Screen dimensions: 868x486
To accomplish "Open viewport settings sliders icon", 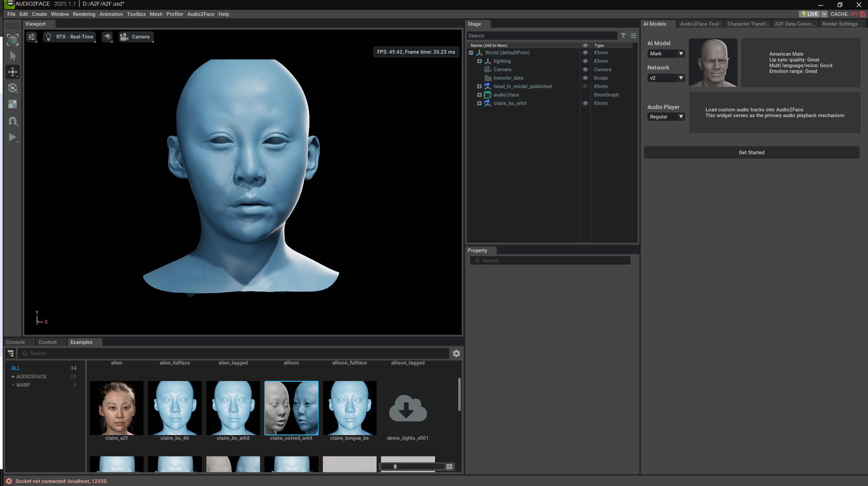I will [x=31, y=37].
